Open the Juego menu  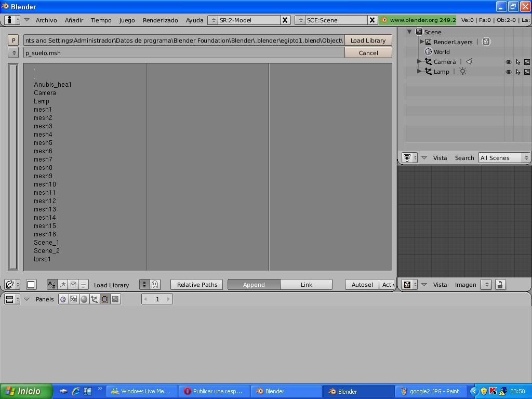(x=127, y=20)
